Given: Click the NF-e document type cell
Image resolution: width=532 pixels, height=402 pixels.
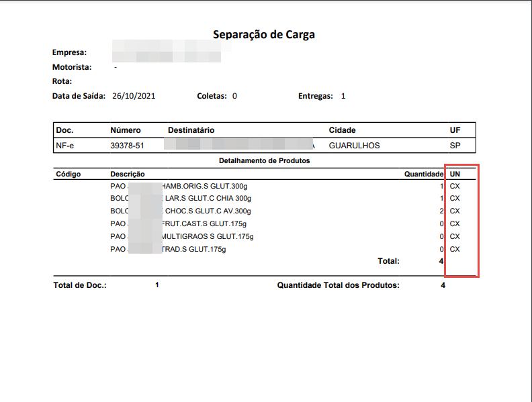Looking at the screenshot, I should 66,145.
